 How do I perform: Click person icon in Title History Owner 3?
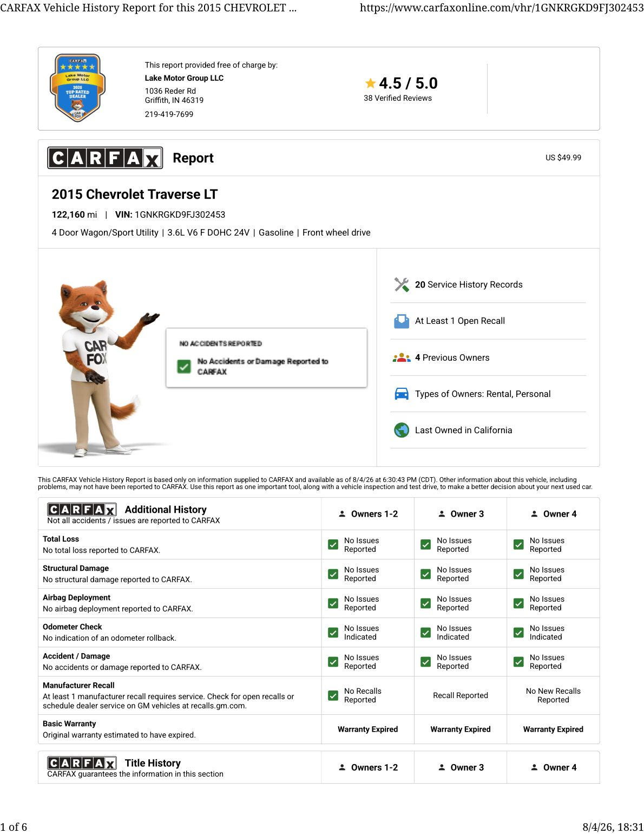(x=442, y=767)
